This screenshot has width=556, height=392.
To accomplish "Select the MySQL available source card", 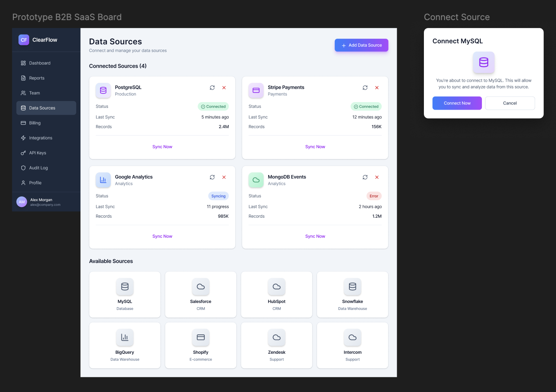I will 125,295.
